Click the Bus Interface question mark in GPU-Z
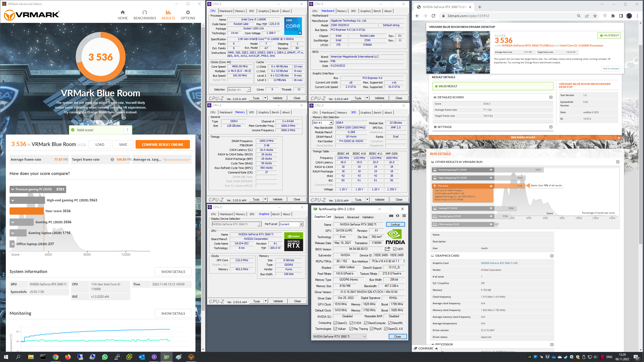 (404, 261)
